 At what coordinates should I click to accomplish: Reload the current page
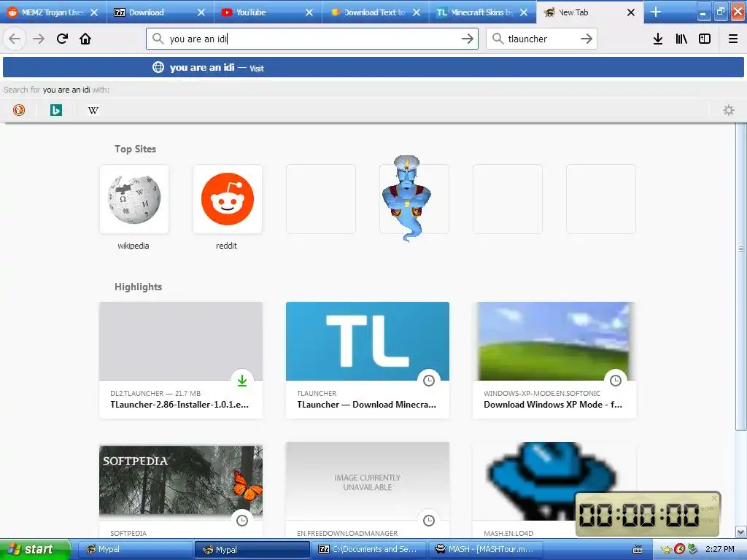pos(63,39)
